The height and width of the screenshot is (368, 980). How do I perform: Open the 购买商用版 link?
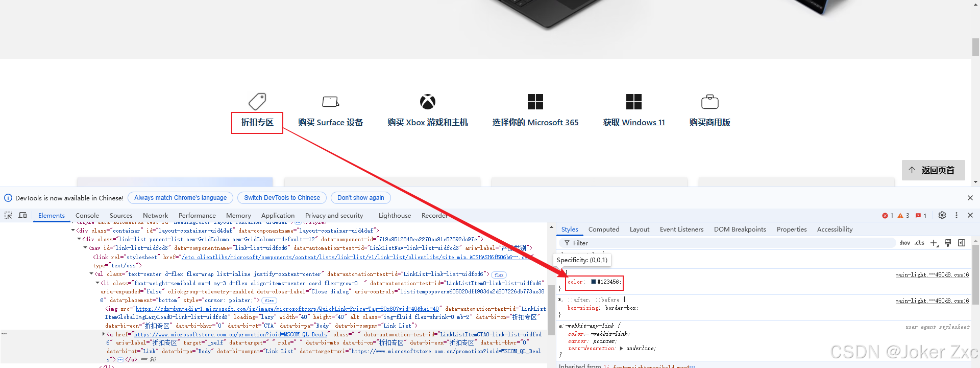click(x=710, y=123)
